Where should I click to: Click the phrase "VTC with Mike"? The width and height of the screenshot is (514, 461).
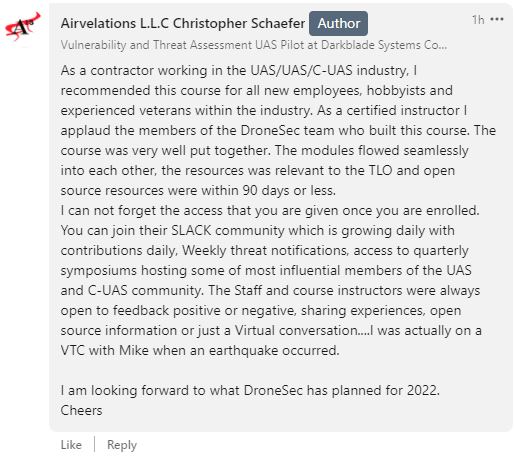click(104, 350)
